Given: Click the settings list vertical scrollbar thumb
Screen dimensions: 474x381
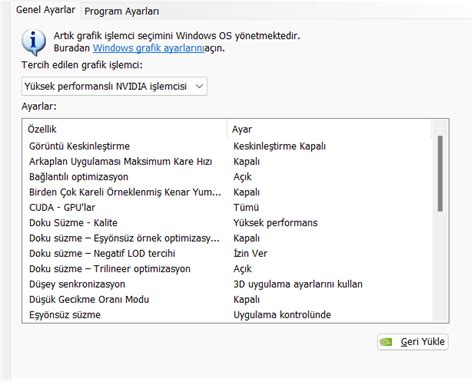Looking at the screenshot, I should (x=440, y=173).
